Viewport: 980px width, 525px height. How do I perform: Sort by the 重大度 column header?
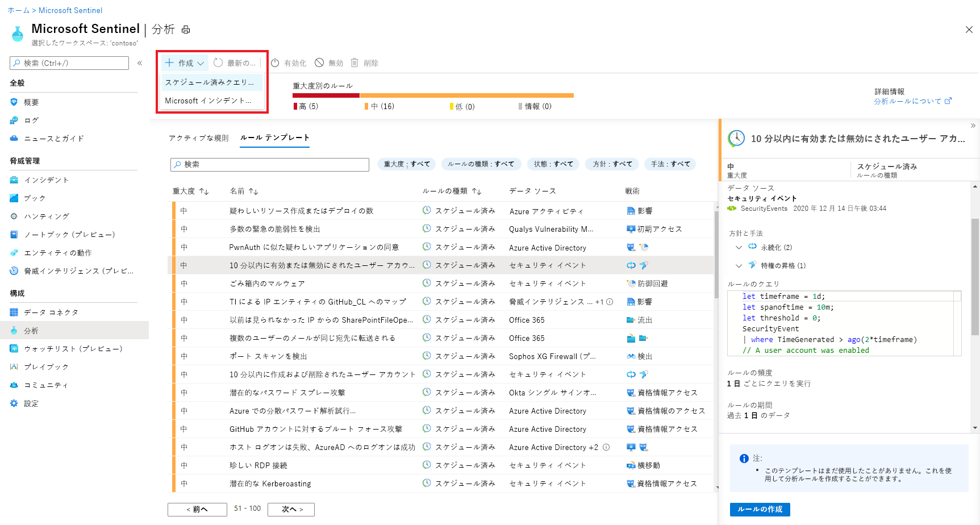(190, 191)
